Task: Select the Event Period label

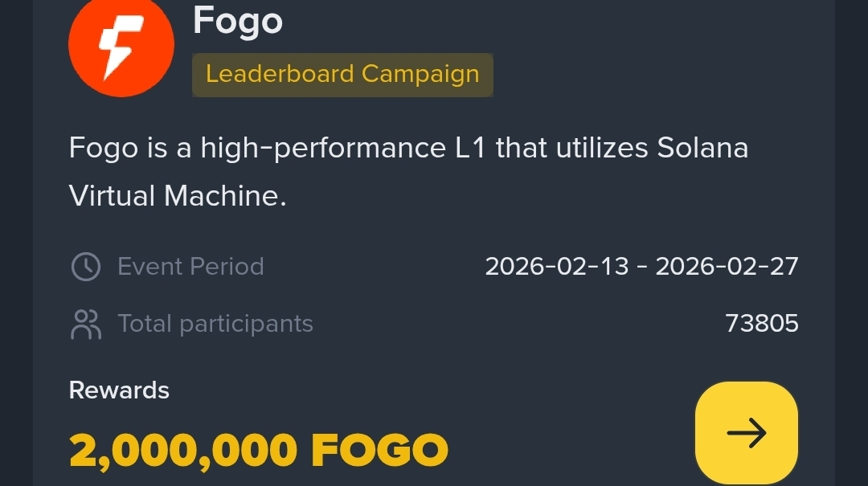Action: (190, 267)
